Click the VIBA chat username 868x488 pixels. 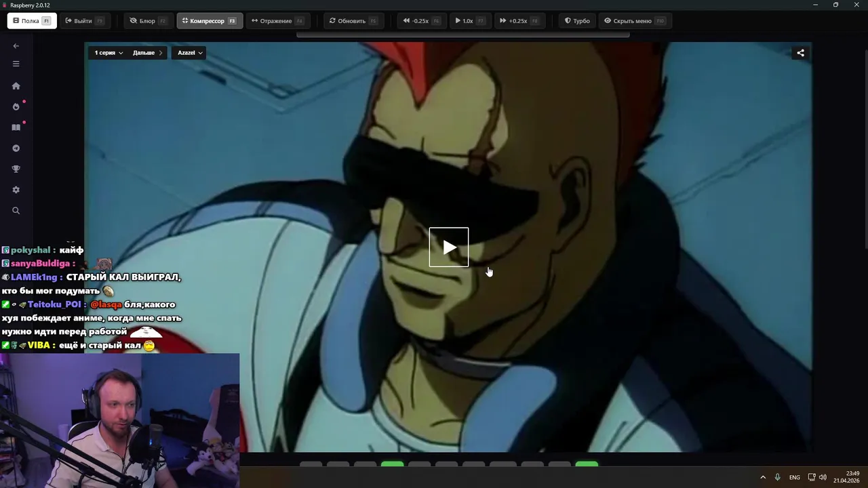point(39,345)
